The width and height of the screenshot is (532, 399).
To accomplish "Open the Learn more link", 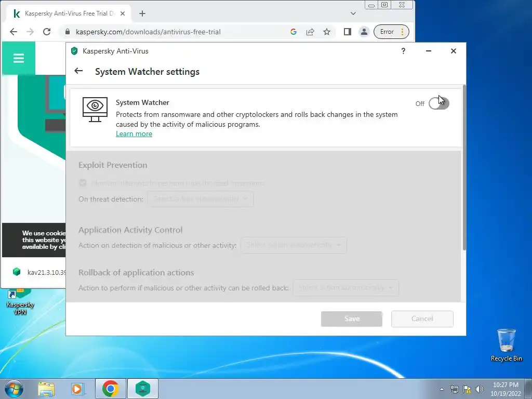I will [x=134, y=134].
